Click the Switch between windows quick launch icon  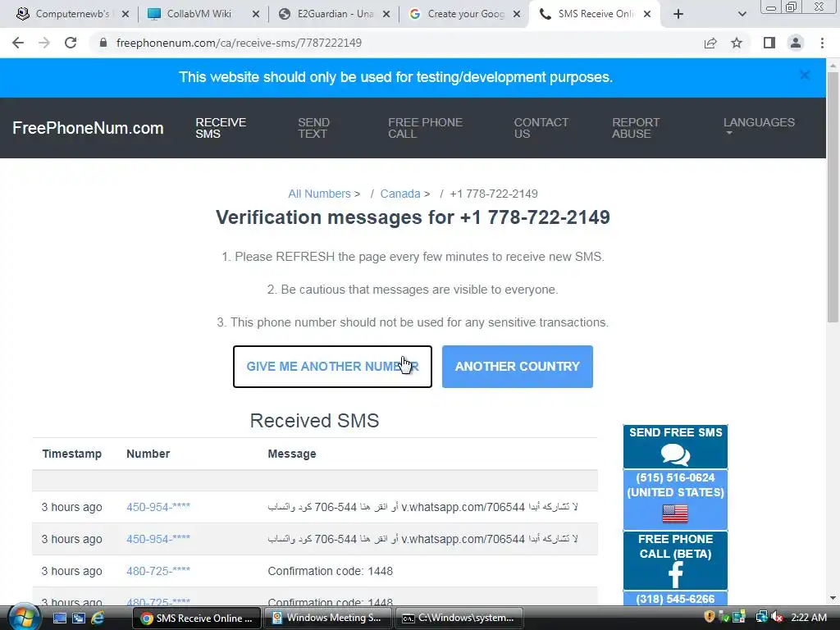(x=79, y=619)
